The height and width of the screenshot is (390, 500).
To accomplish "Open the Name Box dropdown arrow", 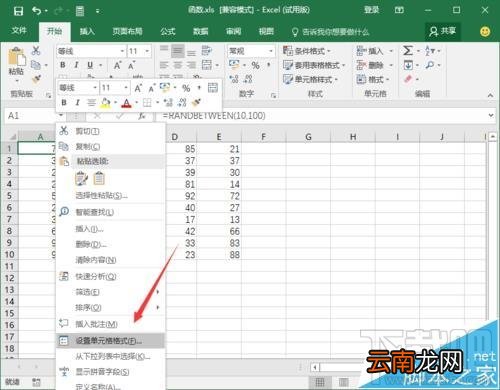I will tap(61, 116).
